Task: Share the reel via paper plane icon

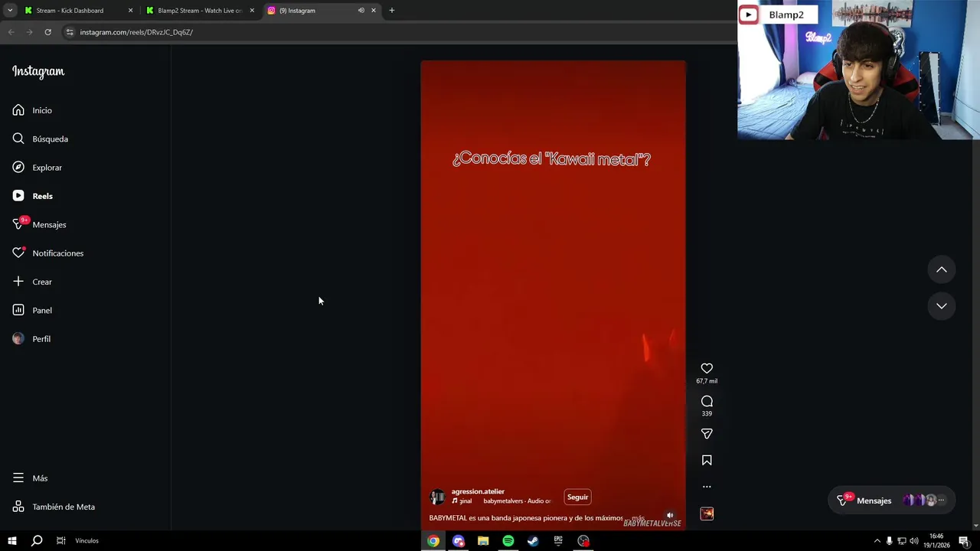Action: (x=707, y=434)
